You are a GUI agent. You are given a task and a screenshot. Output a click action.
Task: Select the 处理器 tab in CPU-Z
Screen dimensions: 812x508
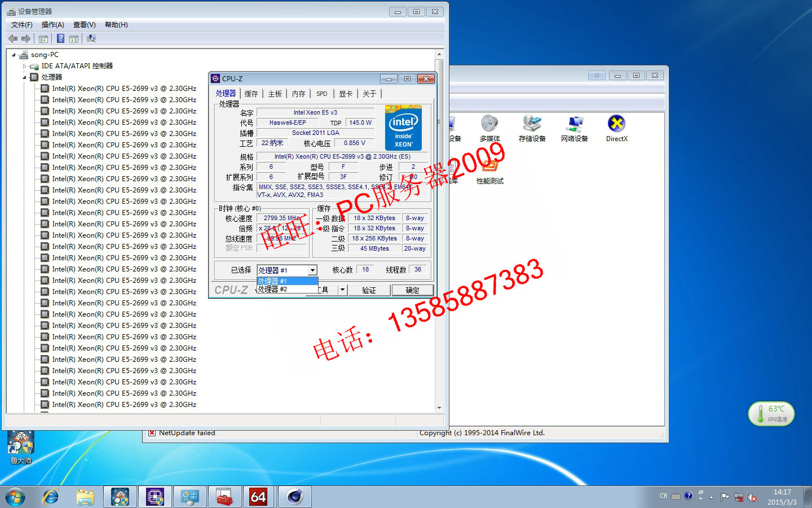(226, 93)
